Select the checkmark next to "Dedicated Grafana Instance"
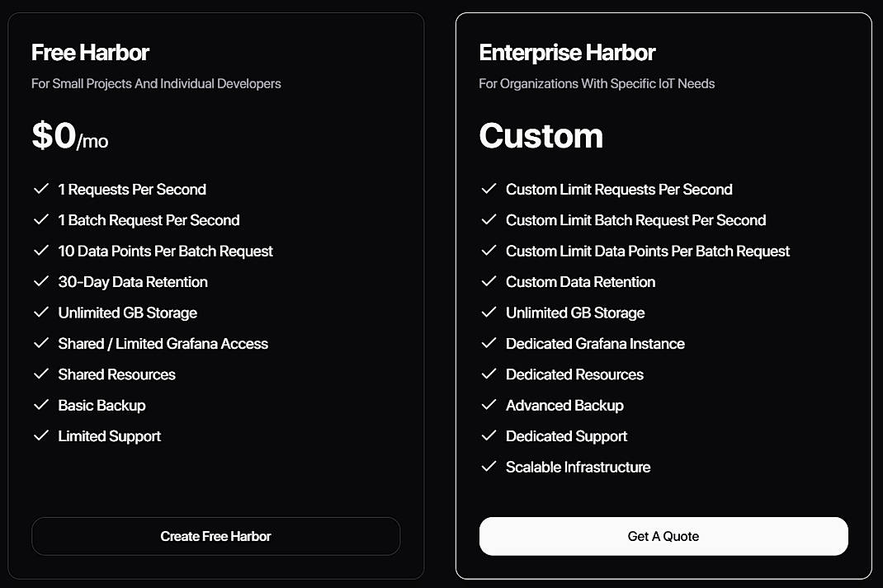This screenshot has height=588, width=883. 489,343
